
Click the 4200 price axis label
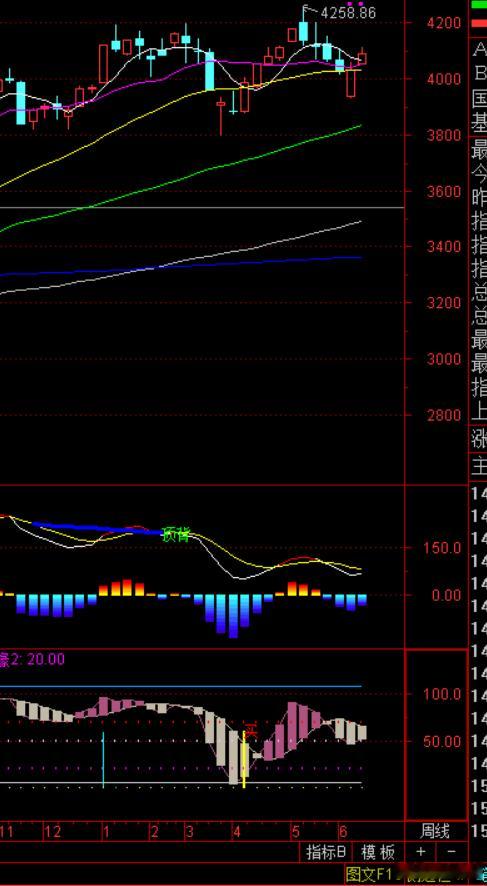(x=444, y=23)
